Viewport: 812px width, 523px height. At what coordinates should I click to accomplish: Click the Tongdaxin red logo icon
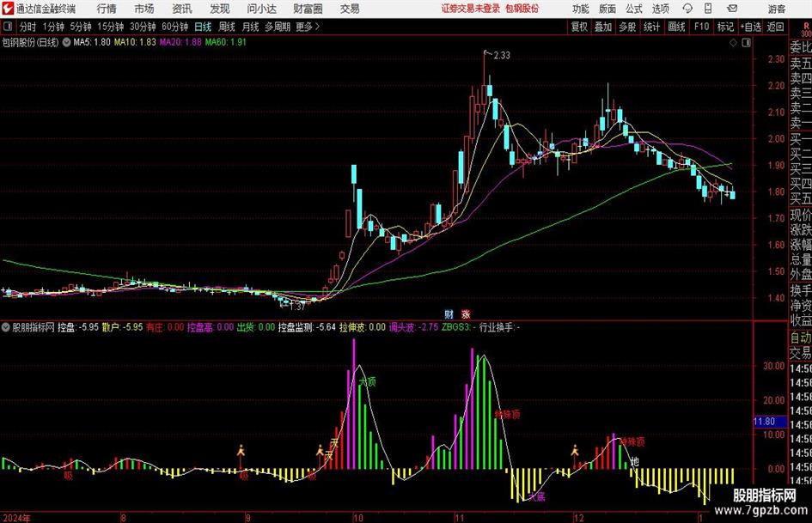click(8, 9)
